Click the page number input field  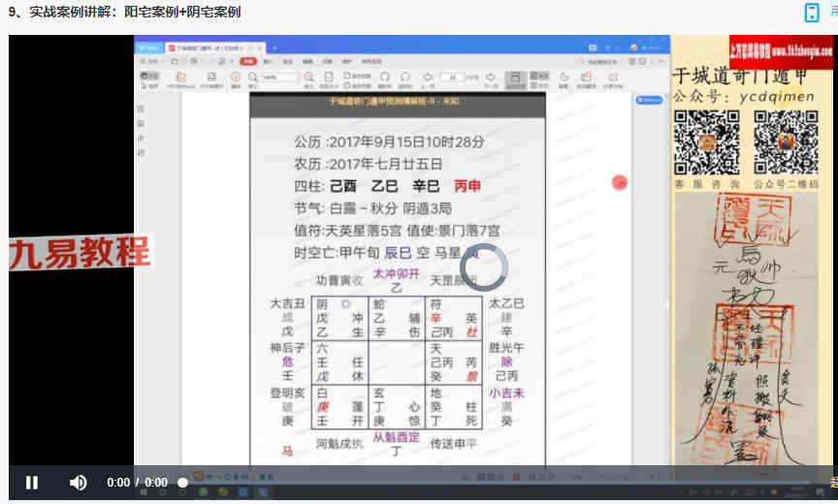click(452, 78)
